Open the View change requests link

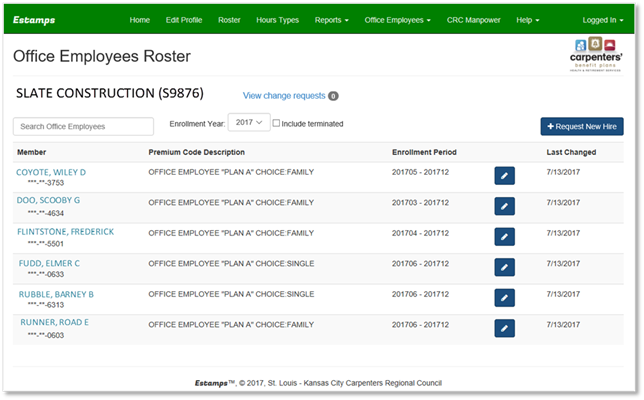[284, 96]
